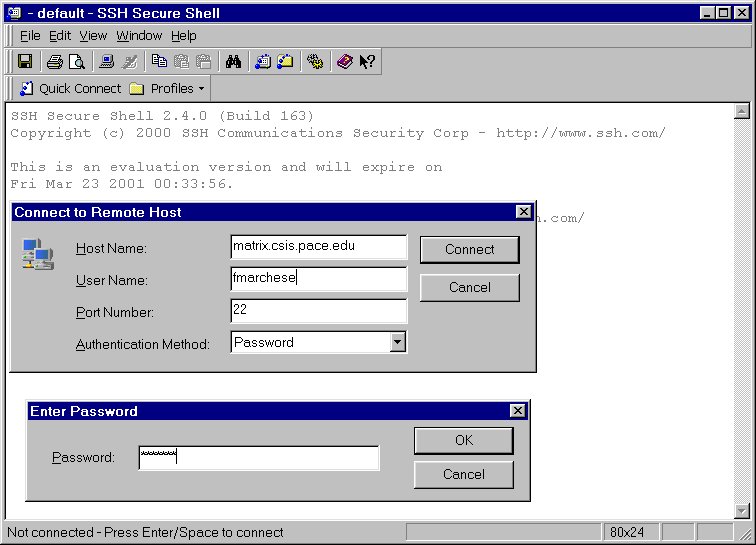Open a New Terminal Window icon
This screenshot has height=545, width=756.
pos(263,61)
